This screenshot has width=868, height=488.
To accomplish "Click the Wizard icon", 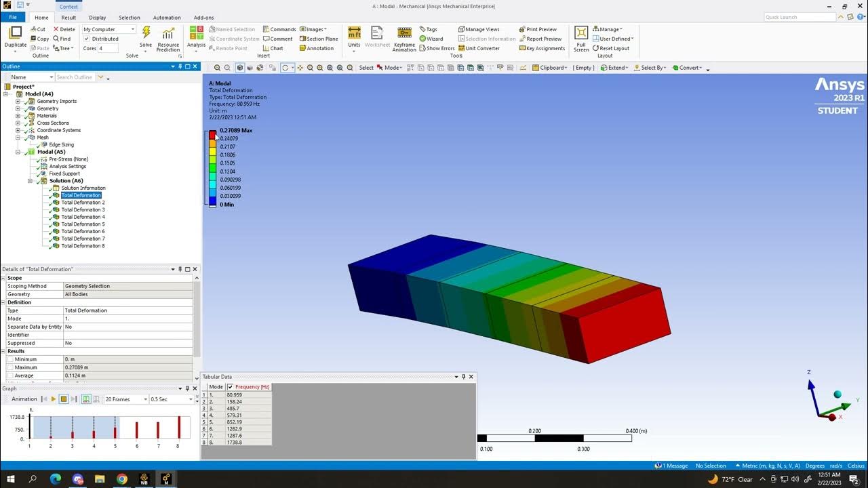I will point(431,39).
